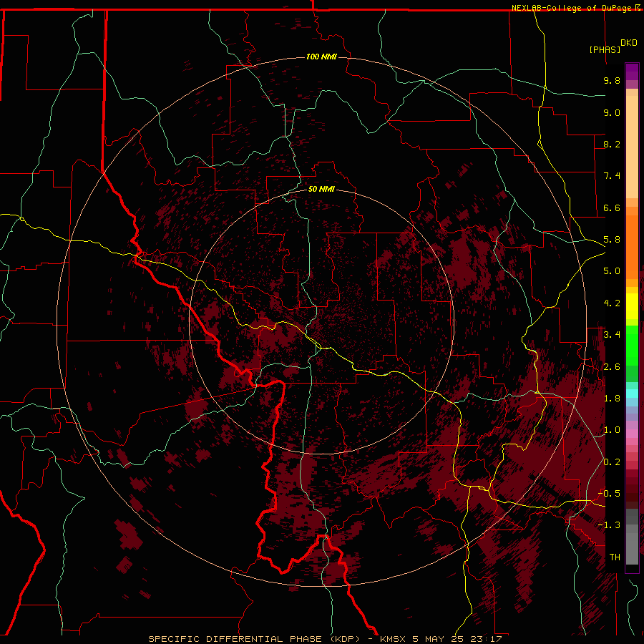Click the TH threshold label
Viewport: 644px width, 644px height.
tap(615, 557)
